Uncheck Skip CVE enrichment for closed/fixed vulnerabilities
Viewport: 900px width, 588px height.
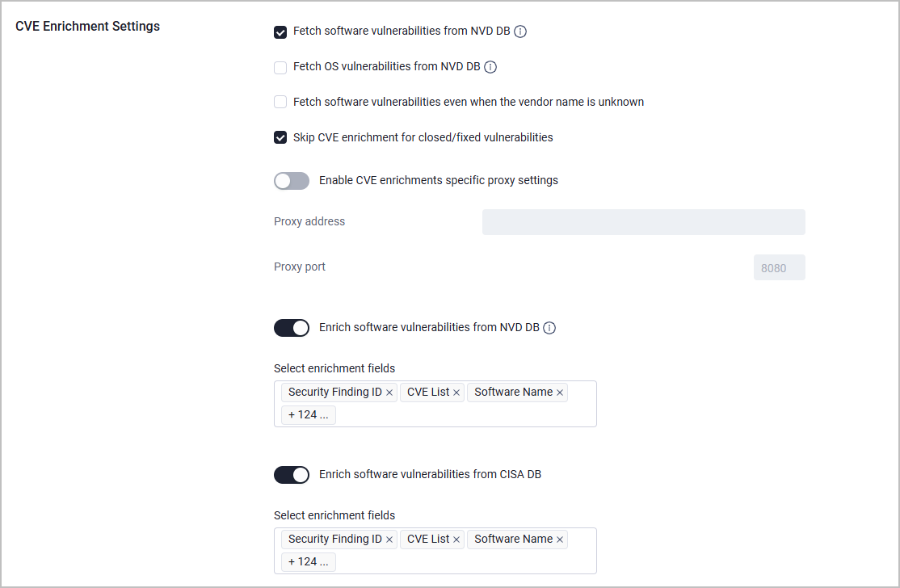(280, 137)
